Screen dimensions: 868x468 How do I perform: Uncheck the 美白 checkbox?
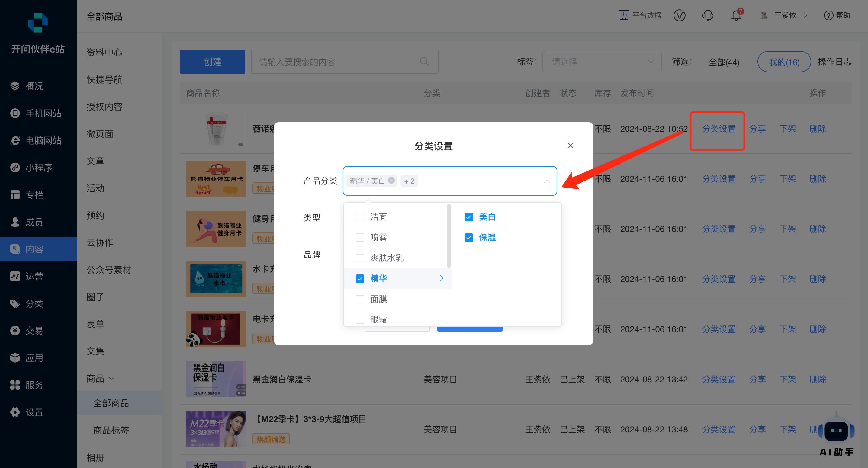pos(468,217)
